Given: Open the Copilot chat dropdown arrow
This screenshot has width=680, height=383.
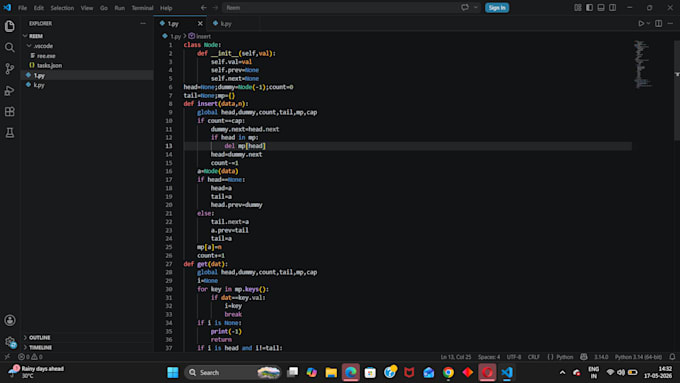Looking at the screenshot, I should pos(476,7).
